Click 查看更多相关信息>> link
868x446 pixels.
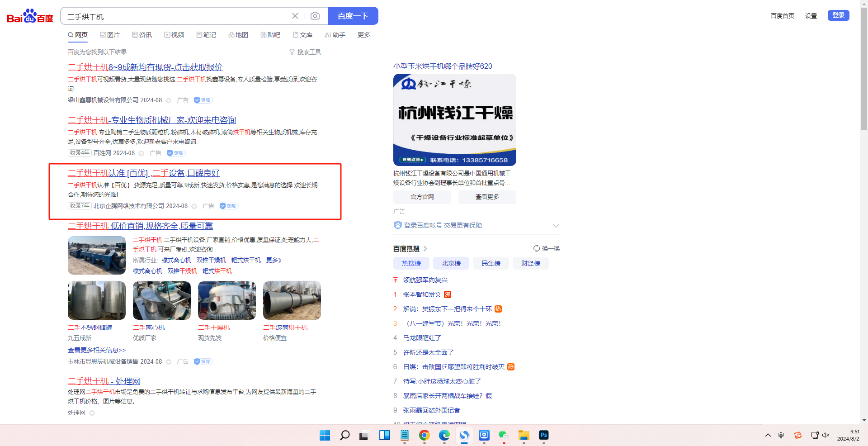pyautogui.click(x=97, y=350)
